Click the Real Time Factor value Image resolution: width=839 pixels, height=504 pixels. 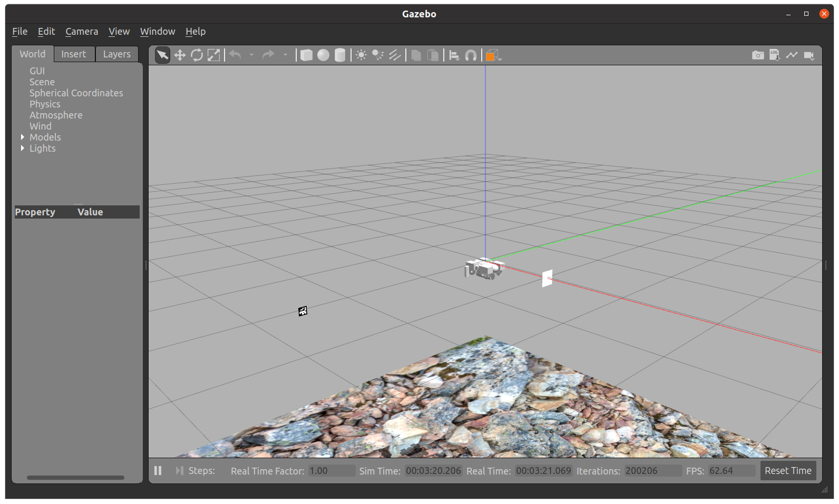(331, 470)
